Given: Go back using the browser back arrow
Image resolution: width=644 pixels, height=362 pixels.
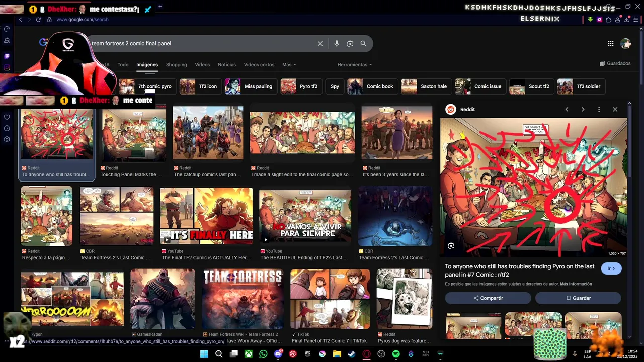Looking at the screenshot, I should (x=21, y=20).
